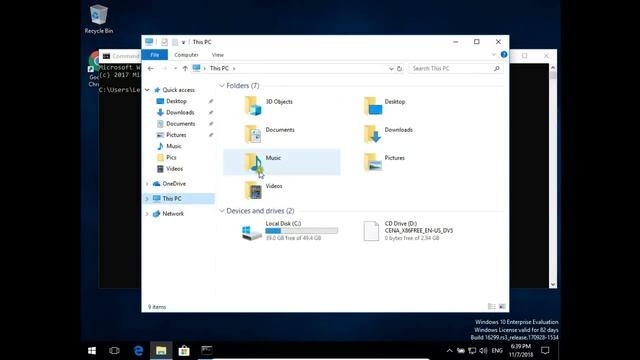Open the Computer ribbon tab

pos(186,55)
